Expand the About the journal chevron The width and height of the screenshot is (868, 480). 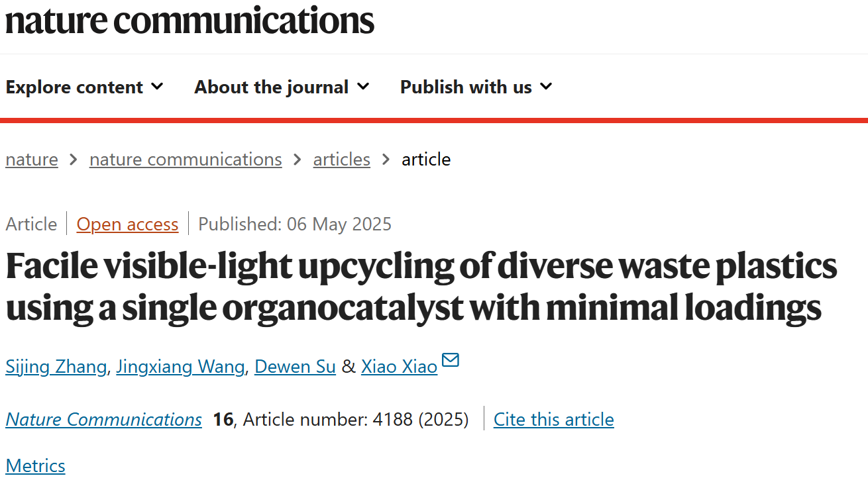pyautogui.click(x=363, y=87)
